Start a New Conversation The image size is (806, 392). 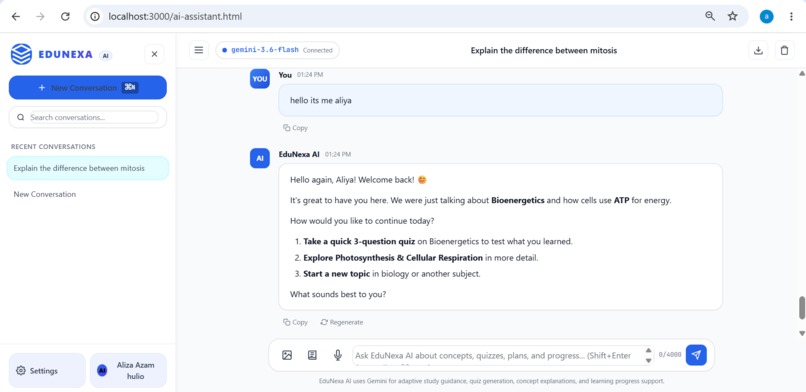pos(88,88)
